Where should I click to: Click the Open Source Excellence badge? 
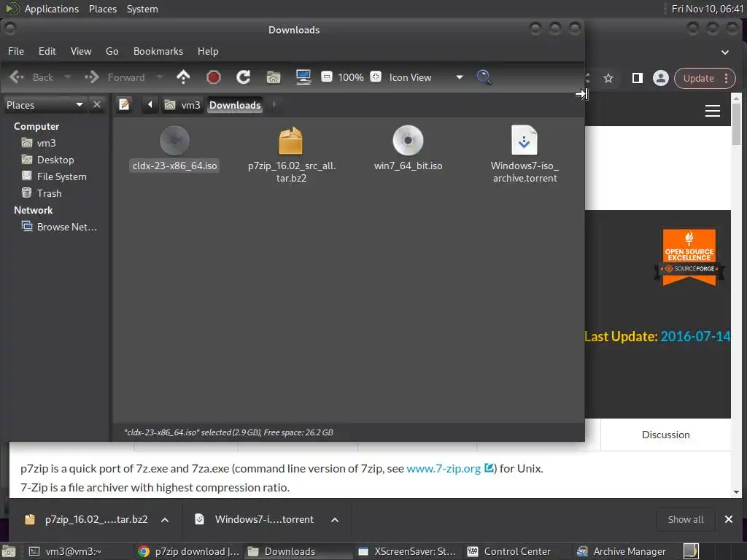tap(689, 257)
